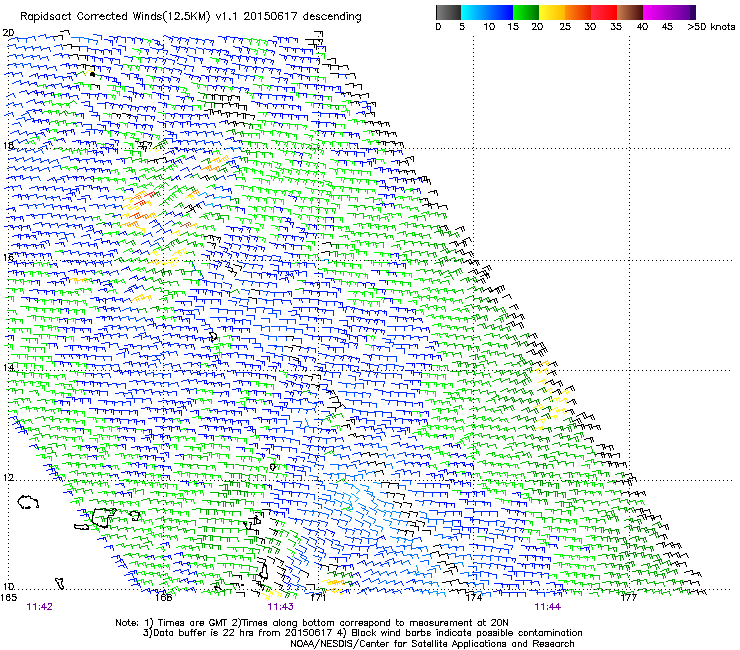The width and height of the screenshot is (740, 650).
Task: Click the yellow 20-25 knots legend swatch
Action: point(552,12)
